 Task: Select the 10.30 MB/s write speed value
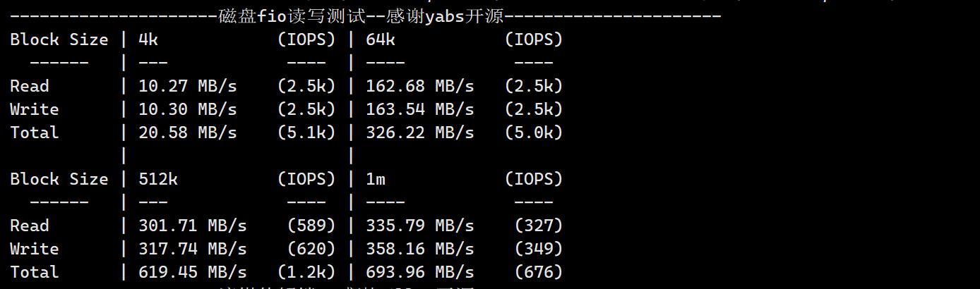[x=188, y=109]
